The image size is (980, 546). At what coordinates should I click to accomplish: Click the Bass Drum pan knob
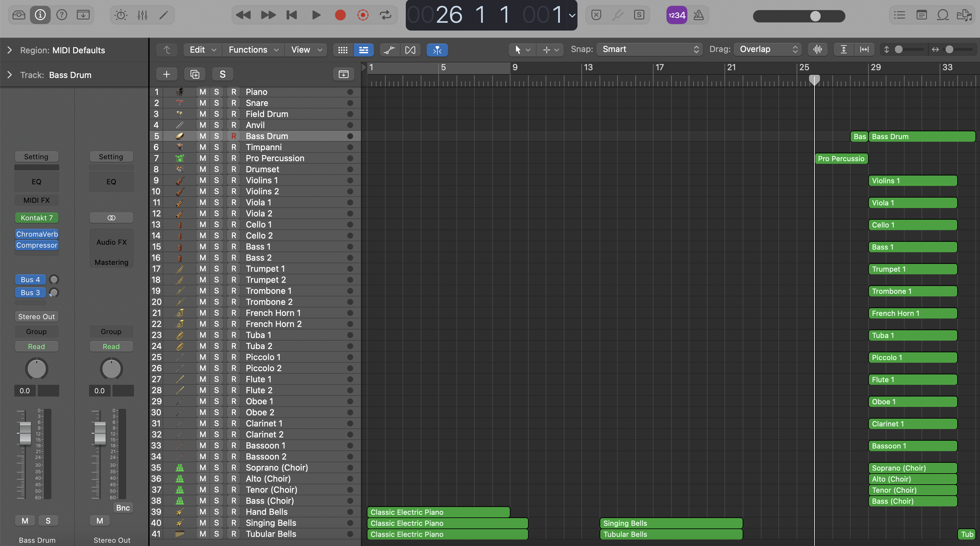point(36,369)
